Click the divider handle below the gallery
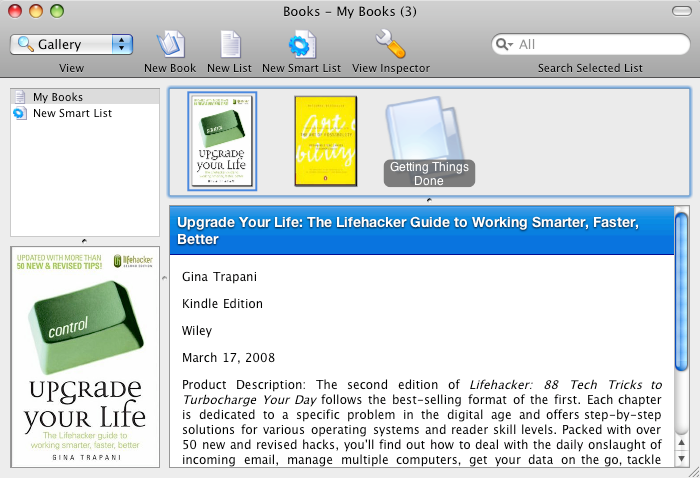The image size is (700, 478). [x=429, y=200]
